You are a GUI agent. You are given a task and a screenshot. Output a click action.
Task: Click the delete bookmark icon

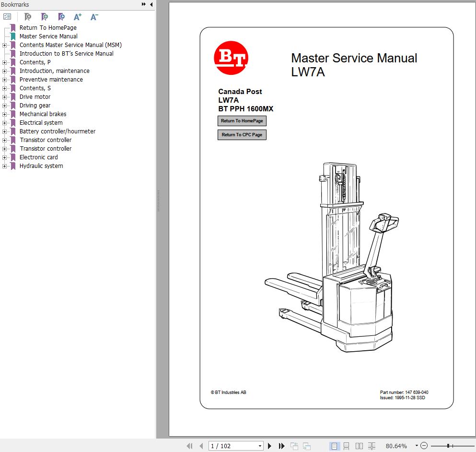click(28, 17)
